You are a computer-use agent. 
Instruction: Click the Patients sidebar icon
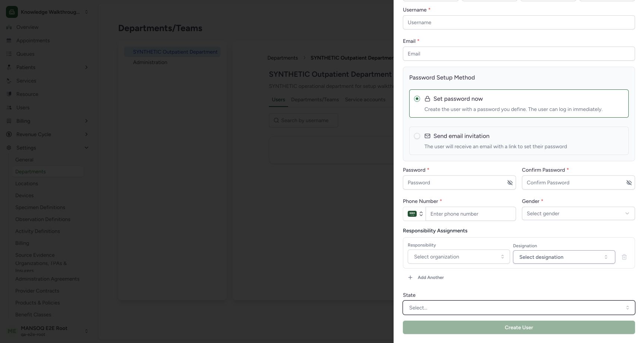pyautogui.click(x=9, y=67)
